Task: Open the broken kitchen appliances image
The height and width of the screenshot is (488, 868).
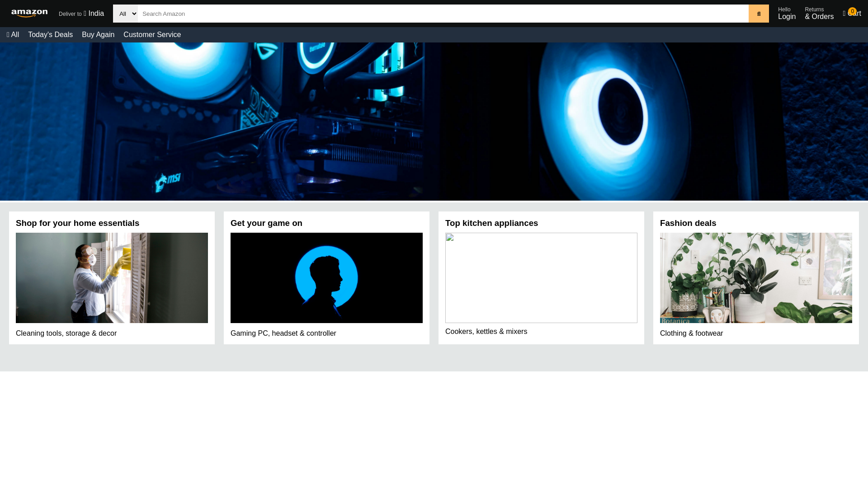Action: click(x=541, y=277)
